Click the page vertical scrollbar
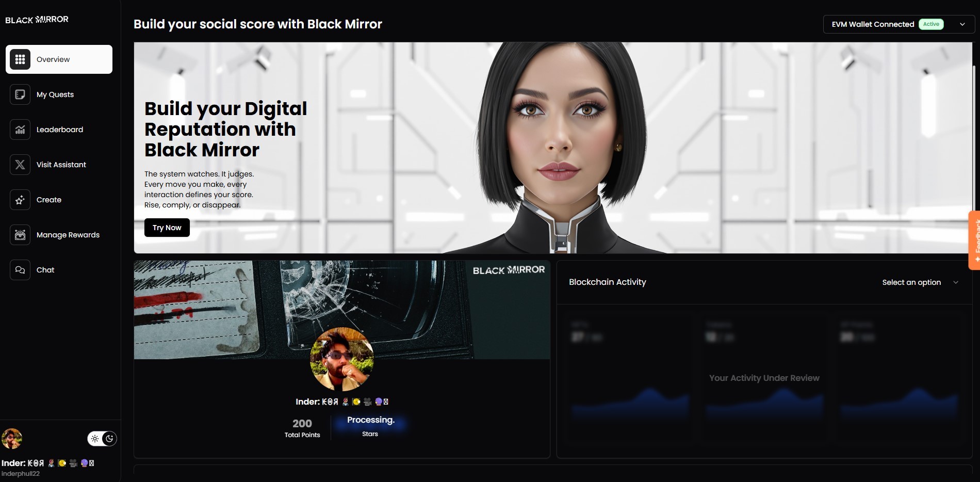 click(974, 139)
